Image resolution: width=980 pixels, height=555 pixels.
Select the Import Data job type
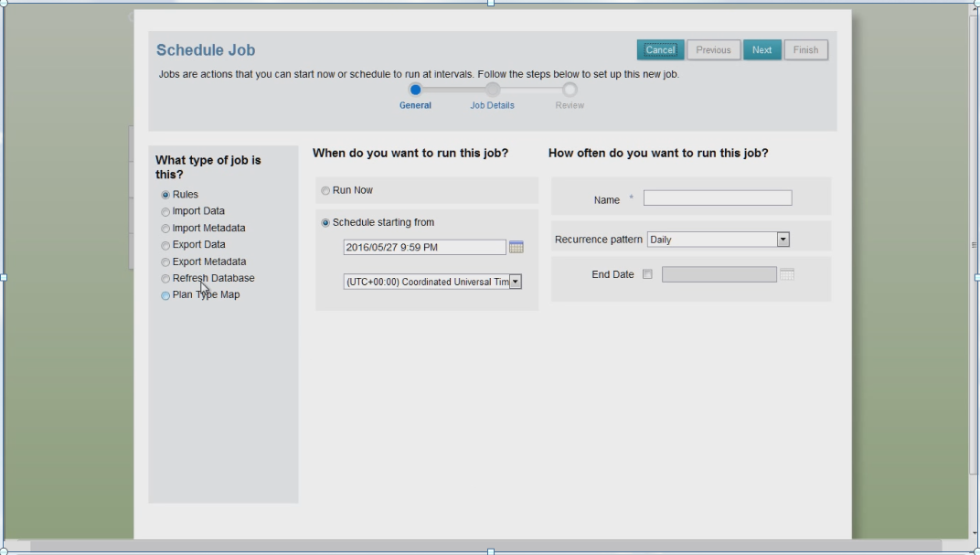(x=165, y=212)
